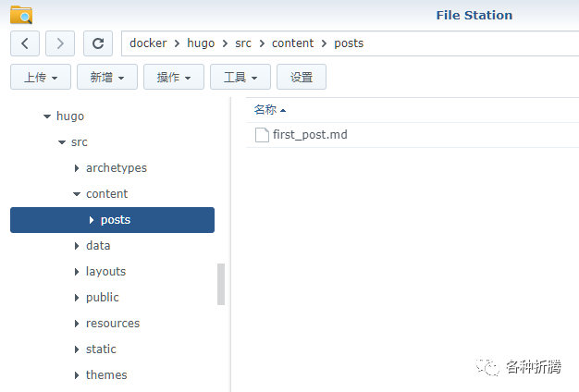Click the File Station folder search icon
The width and height of the screenshot is (579, 392).
point(20,14)
